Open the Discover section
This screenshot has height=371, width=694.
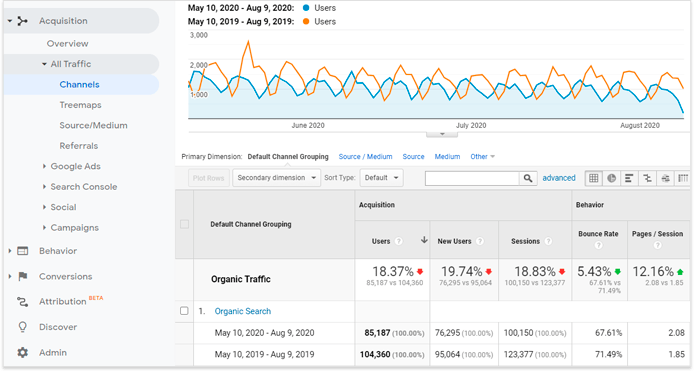pos(58,327)
